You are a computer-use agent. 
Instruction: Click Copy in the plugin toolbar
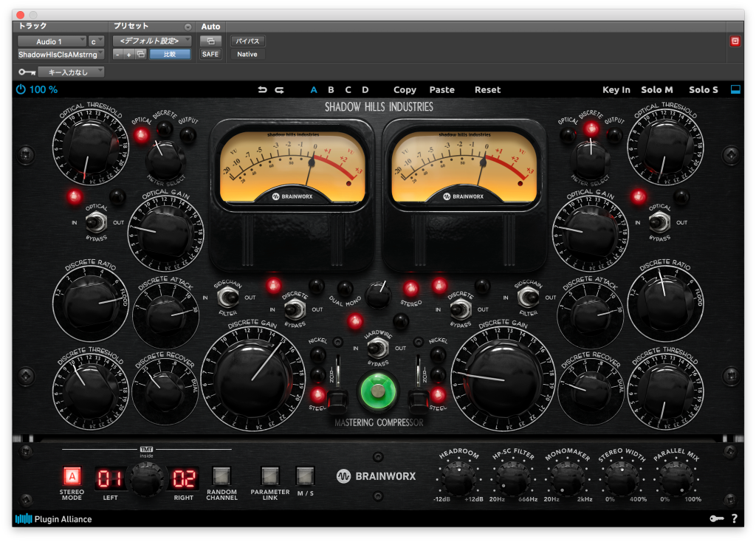(x=405, y=89)
